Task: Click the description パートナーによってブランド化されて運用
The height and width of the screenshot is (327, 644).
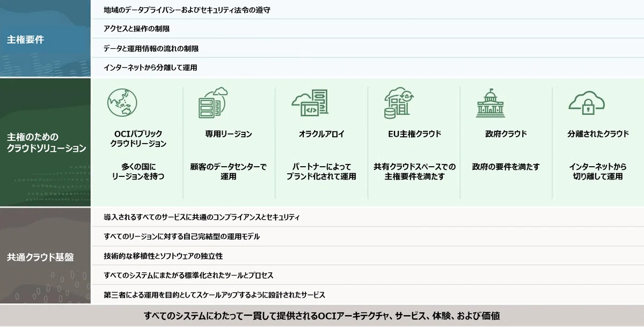Action: 321,172
